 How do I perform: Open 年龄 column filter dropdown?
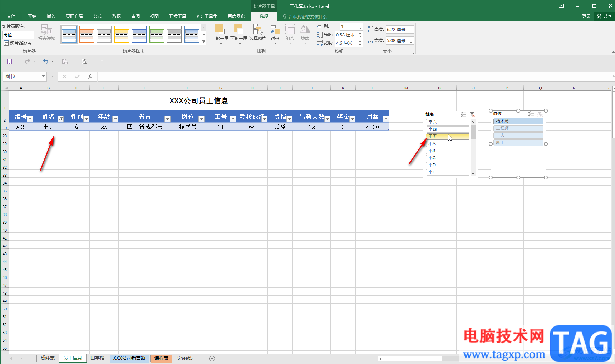115,119
